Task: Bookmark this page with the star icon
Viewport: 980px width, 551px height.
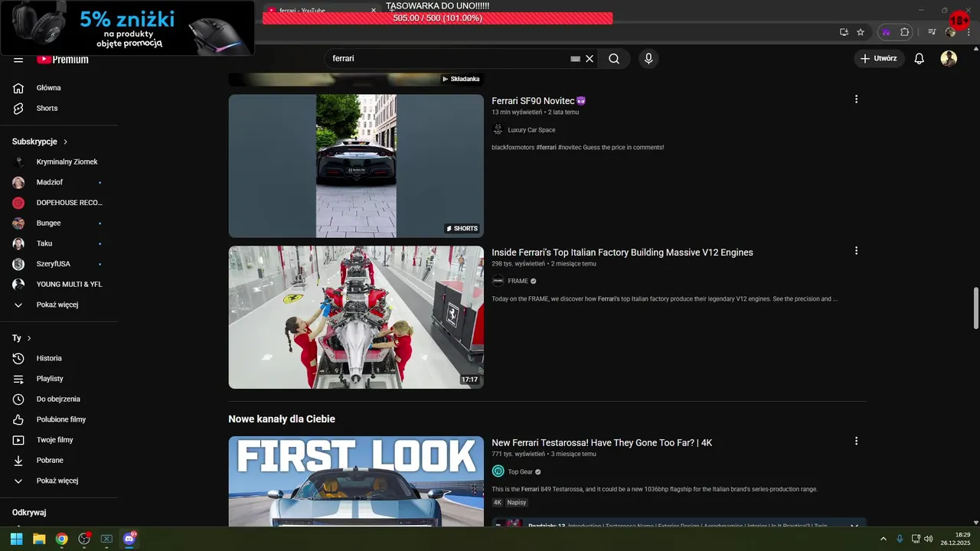Action: point(861,32)
